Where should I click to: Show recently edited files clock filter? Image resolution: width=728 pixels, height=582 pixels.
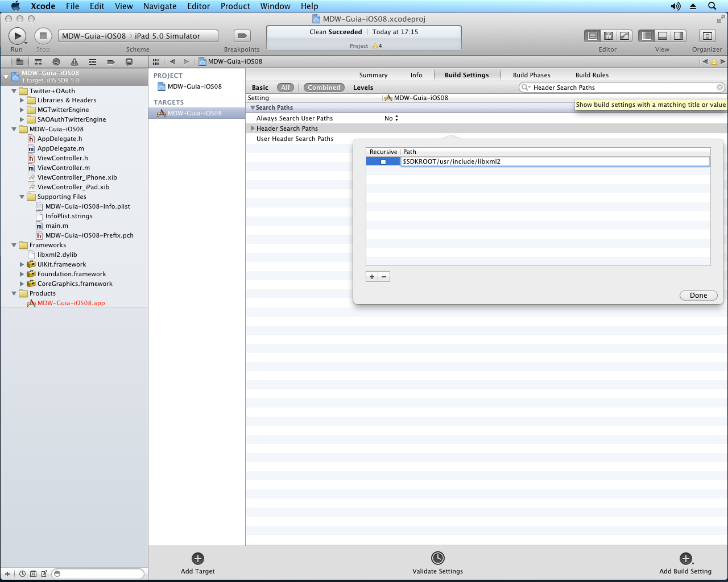tap(23, 574)
